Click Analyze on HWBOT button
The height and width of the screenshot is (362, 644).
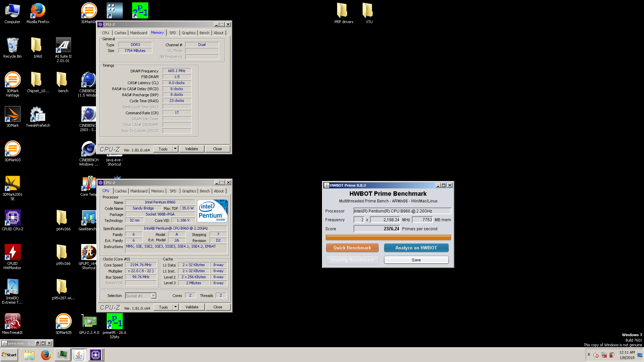[x=416, y=248]
